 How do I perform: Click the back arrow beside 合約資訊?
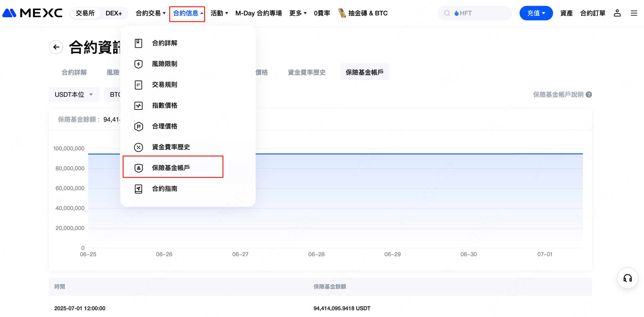pos(56,47)
